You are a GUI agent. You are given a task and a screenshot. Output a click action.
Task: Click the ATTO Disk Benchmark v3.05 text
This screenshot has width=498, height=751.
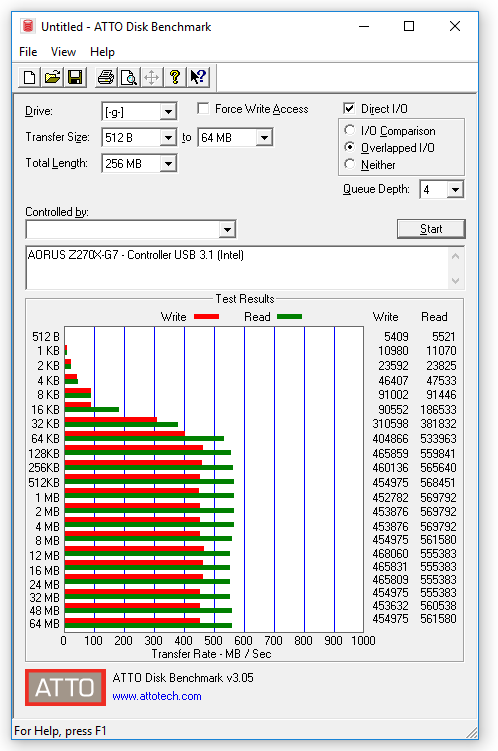click(x=183, y=678)
